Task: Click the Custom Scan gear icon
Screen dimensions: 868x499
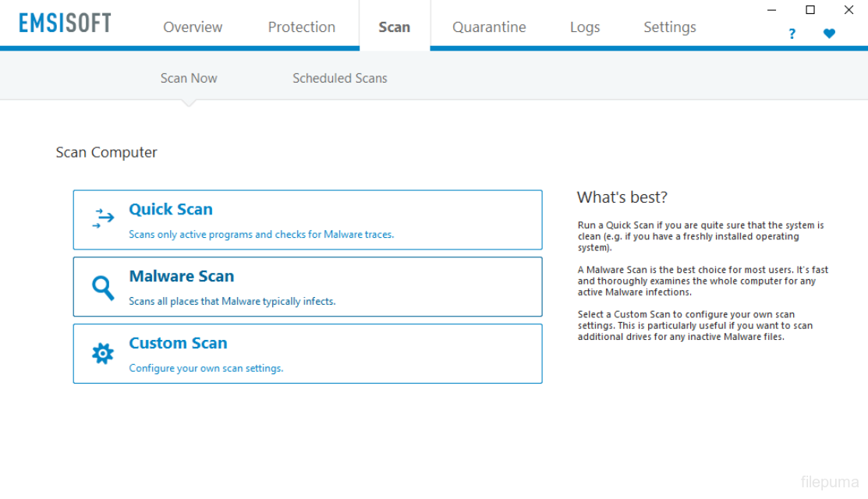Action: (x=103, y=354)
